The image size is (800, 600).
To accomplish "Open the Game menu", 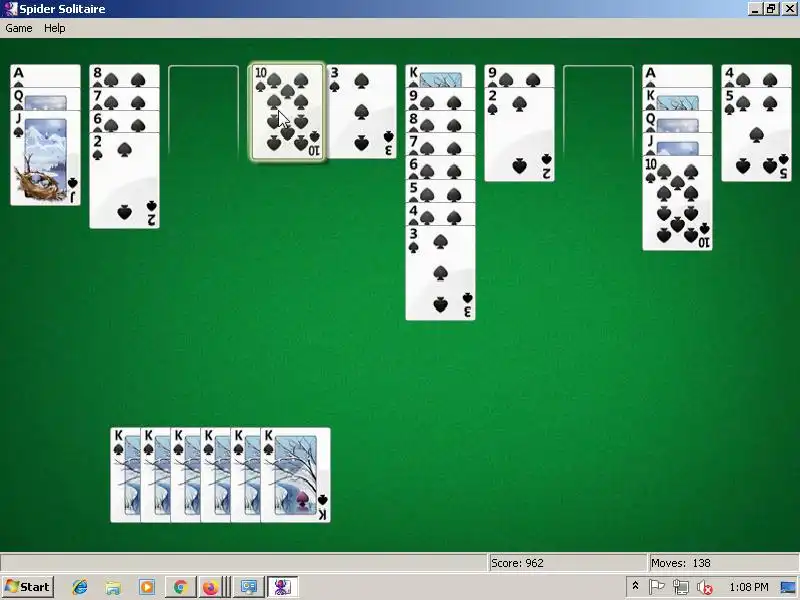I will tap(19, 28).
